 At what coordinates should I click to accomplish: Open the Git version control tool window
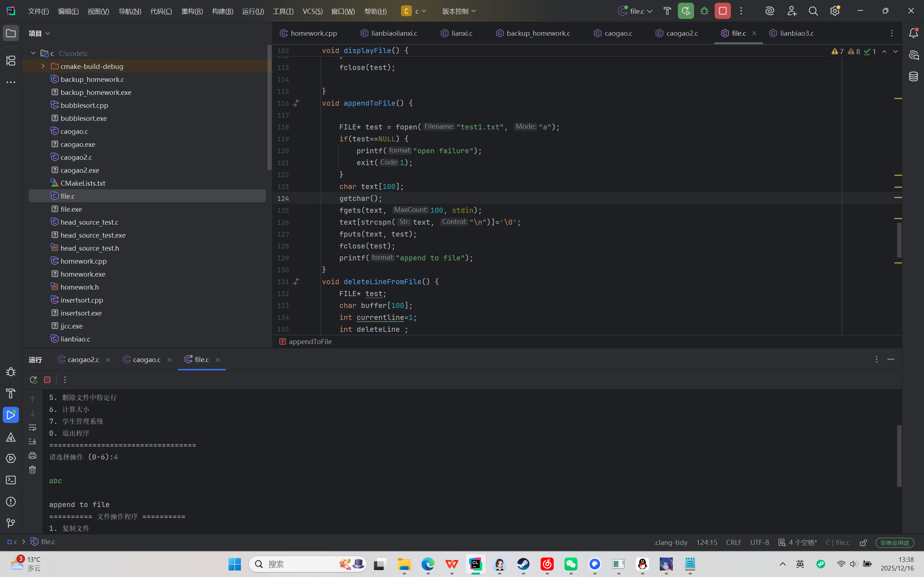pos(11,523)
